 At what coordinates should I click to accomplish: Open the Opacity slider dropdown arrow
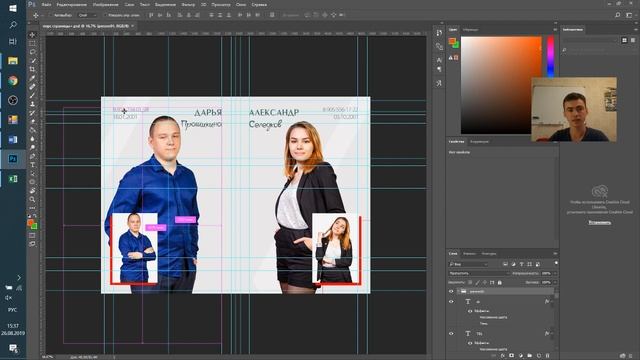point(555,273)
